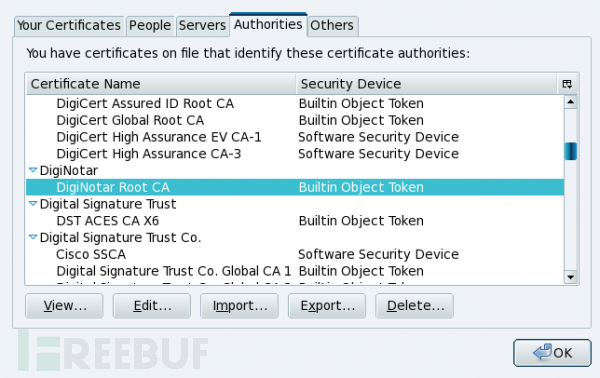Sort by Certificate Name column header
600x378 pixels.
[161, 84]
